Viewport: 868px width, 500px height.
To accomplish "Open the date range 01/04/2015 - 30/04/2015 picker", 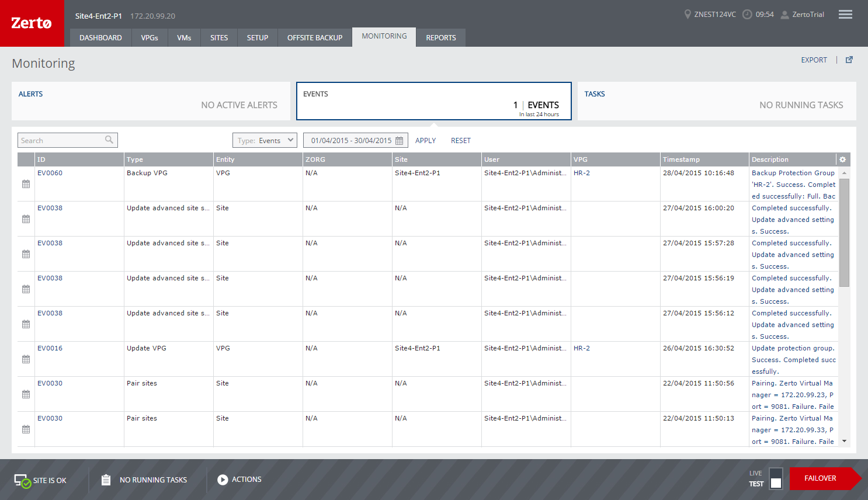I will coord(355,140).
